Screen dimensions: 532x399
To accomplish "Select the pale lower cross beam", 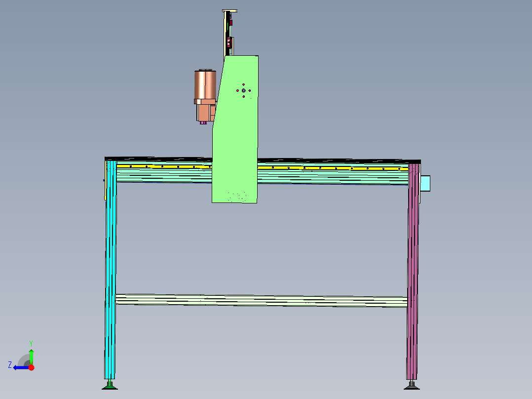I will click(x=261, y=301).
